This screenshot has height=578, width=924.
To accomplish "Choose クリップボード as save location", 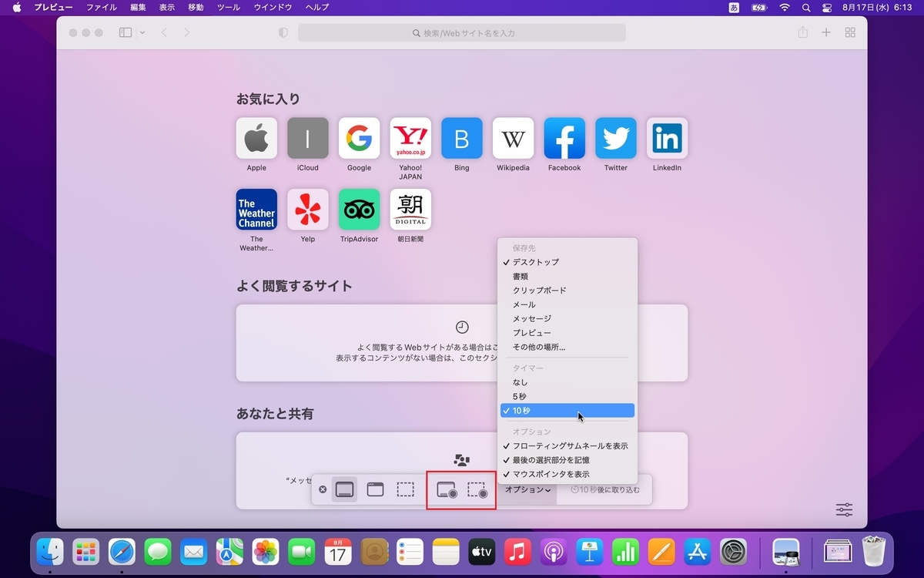I will coord(567,291).
